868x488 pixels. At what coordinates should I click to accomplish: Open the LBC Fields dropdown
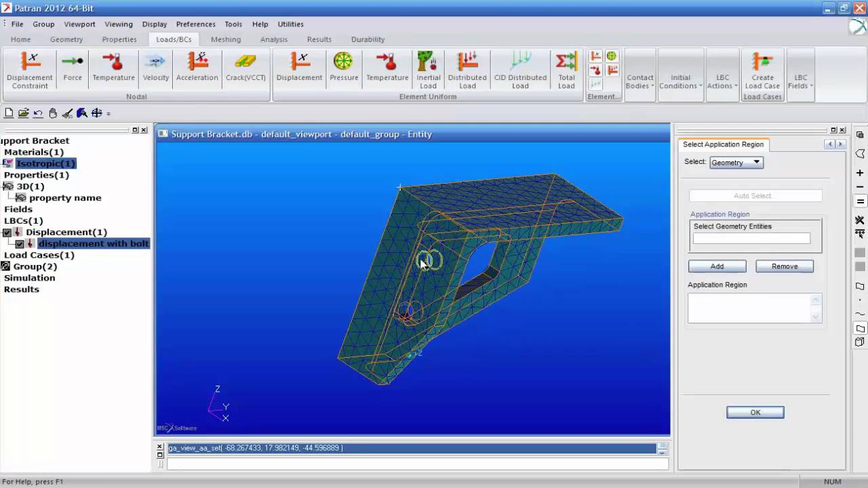(x=800, y=81)
